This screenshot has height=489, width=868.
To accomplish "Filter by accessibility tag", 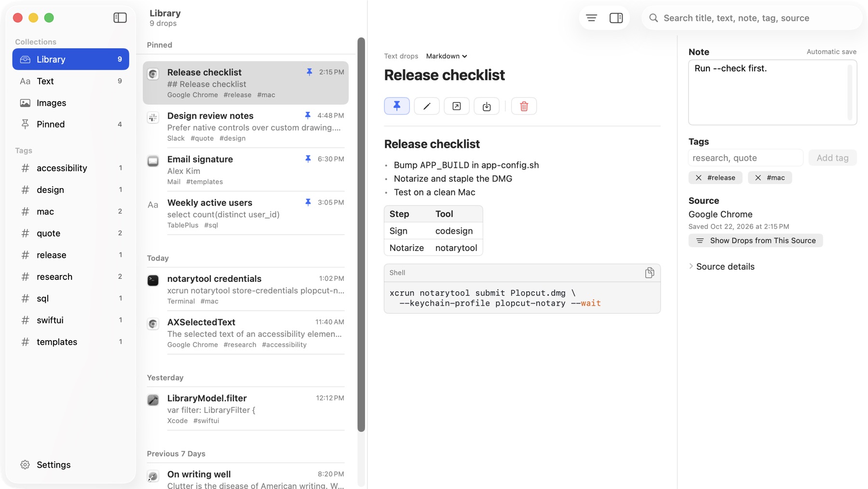I will point(71,168).
